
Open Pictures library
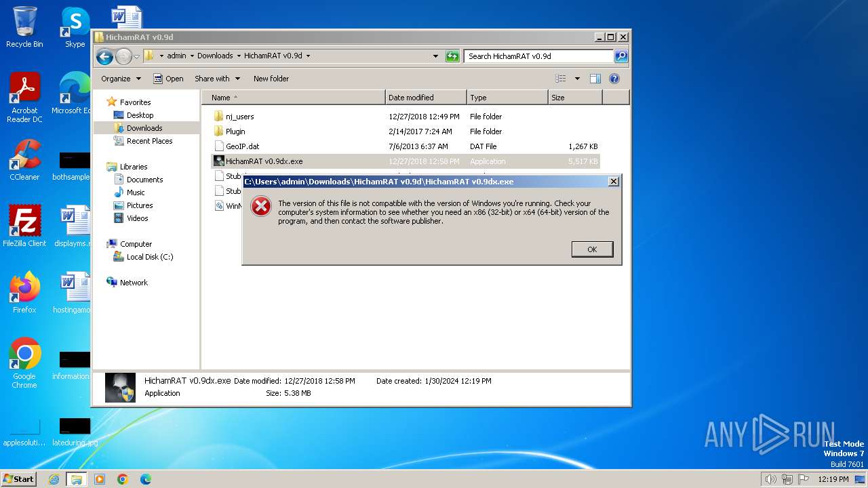(x=140, y=205)
